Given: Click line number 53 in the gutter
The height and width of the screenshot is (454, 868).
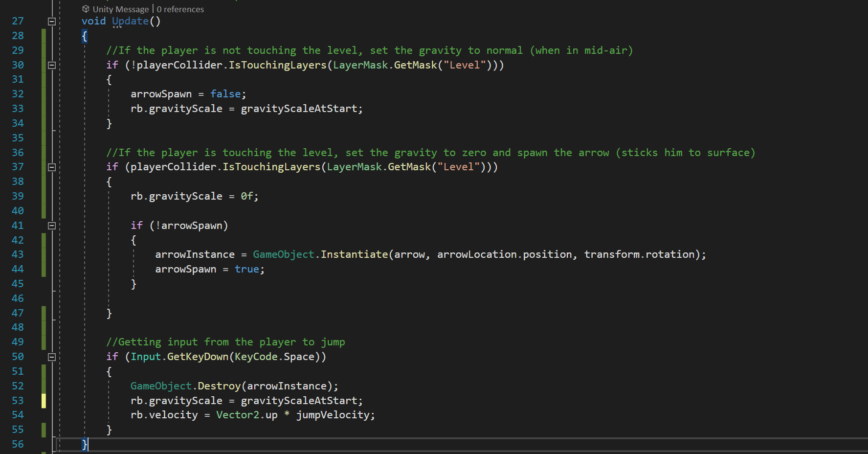Looking at the screenshot, I should (x=18, y=401).
